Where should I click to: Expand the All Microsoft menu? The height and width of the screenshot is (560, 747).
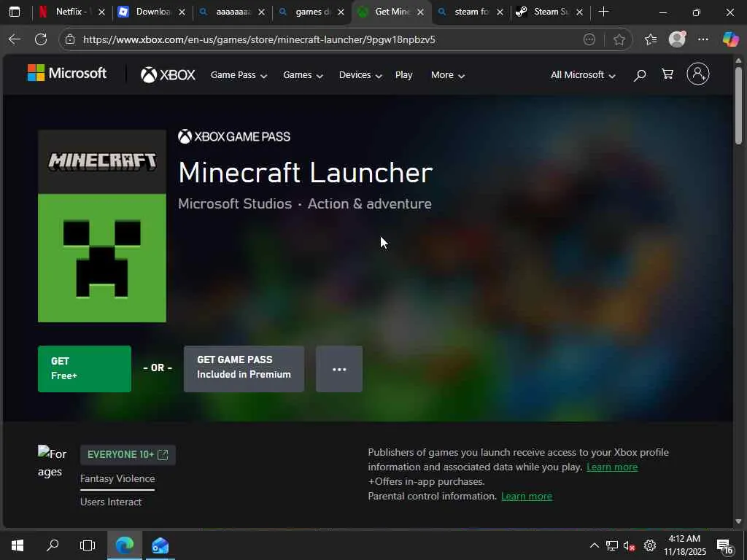583,75
